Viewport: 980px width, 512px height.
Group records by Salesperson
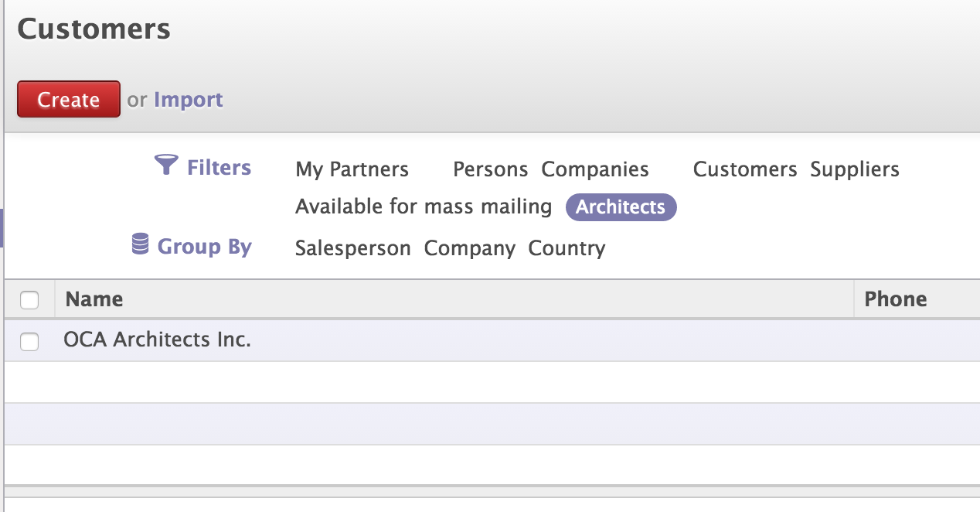coord(353,248)
